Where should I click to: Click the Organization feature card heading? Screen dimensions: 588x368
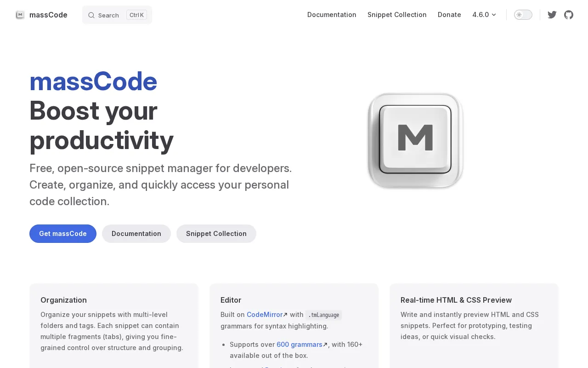coord(63,300)
